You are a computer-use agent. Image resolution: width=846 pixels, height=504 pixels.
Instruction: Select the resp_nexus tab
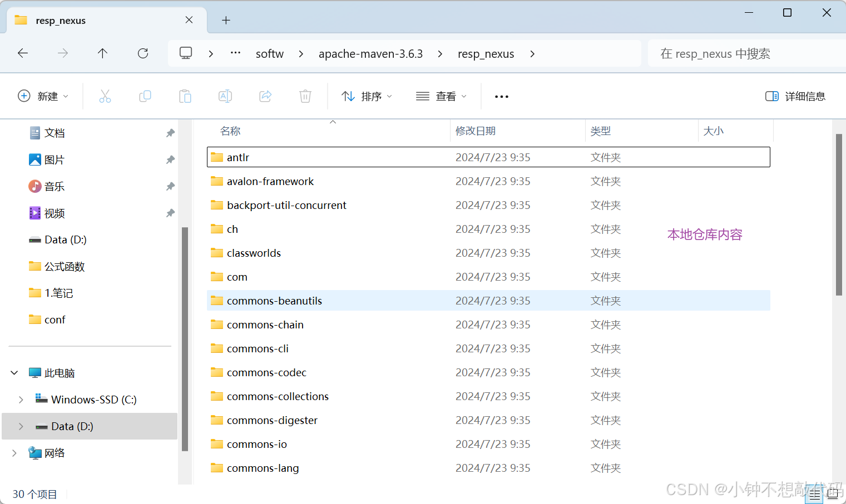pos(106,21)
